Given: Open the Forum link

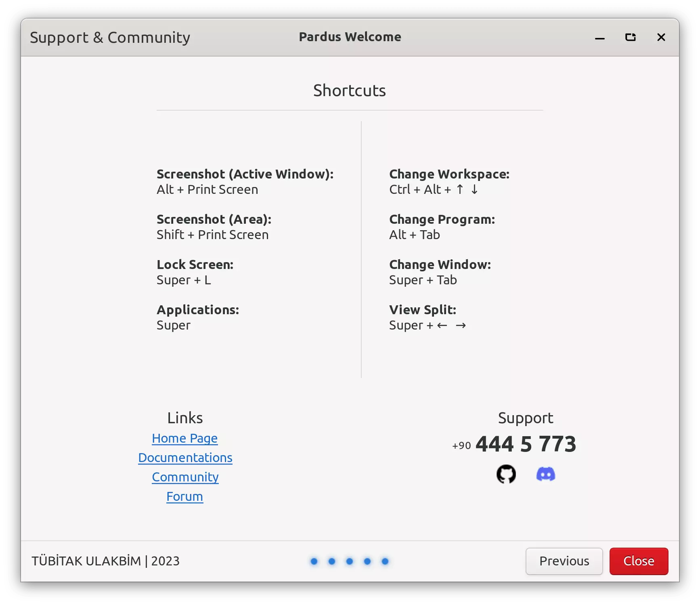Looking at the screenshot, I should [x=184, y=496].
